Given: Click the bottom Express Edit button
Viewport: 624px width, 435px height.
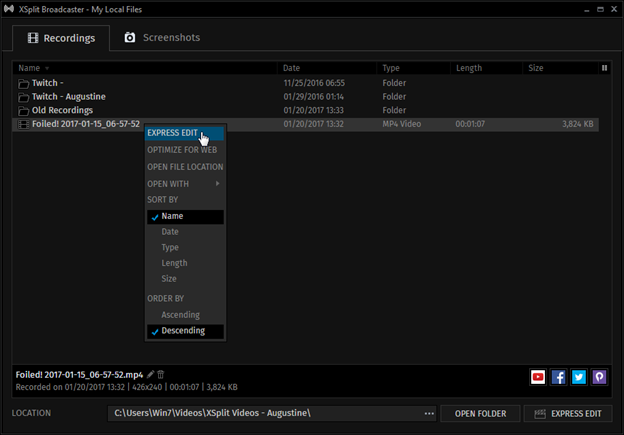Looking at the screenshot, I should point(568,414).
